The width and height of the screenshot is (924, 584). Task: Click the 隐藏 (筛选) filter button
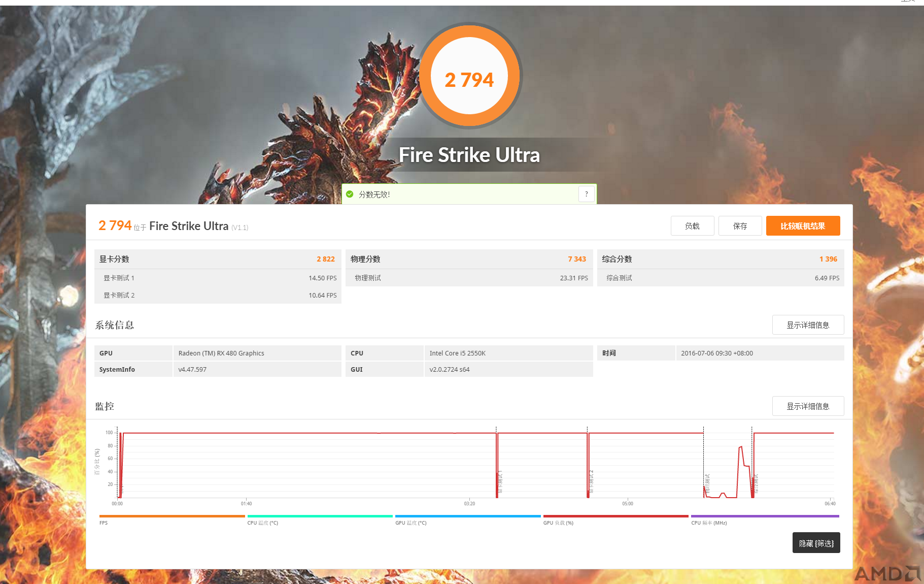click(816, 543)
